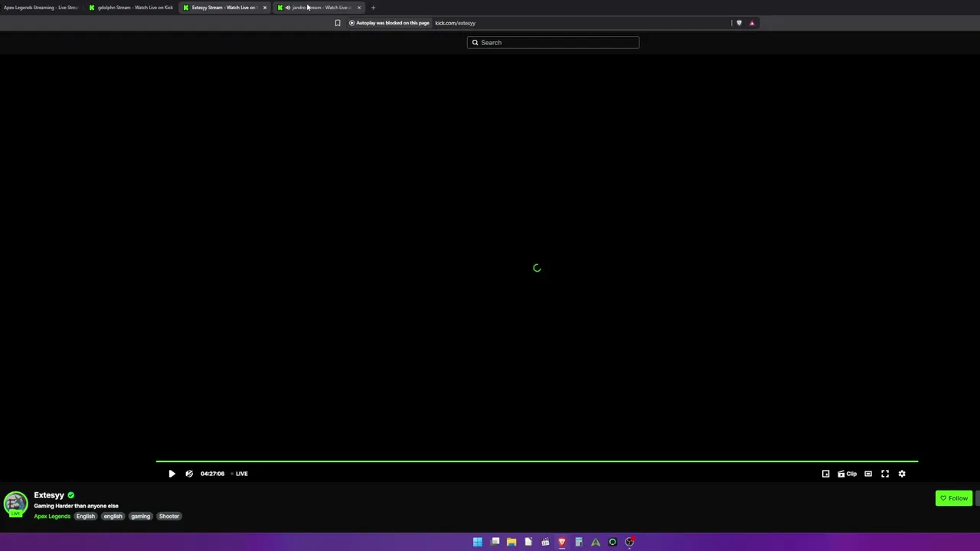Image resolution: width=980 pixels, height=551 pixels.
Task: Open a new browser tab
Action: [373, 8]
